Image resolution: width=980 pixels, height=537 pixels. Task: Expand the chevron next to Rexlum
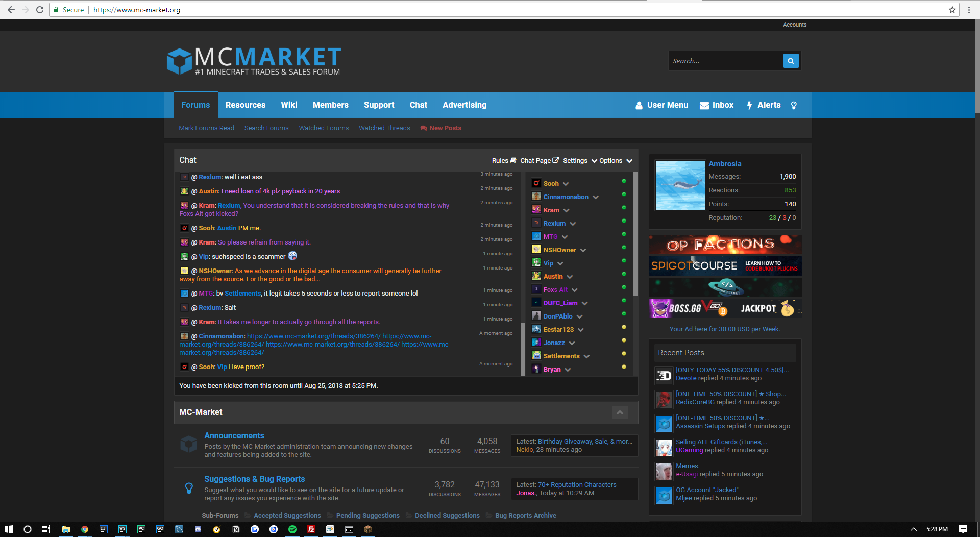click(x=573, y=224)
